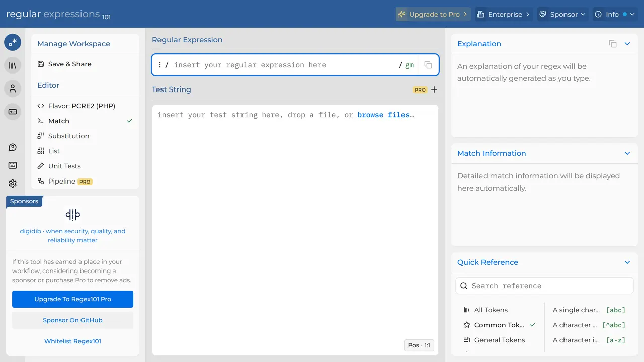Viewport: 644px width, 362px height.
Task: Add a new test string with plus icon
Action: pyautogui.click(x=434, y=89)
